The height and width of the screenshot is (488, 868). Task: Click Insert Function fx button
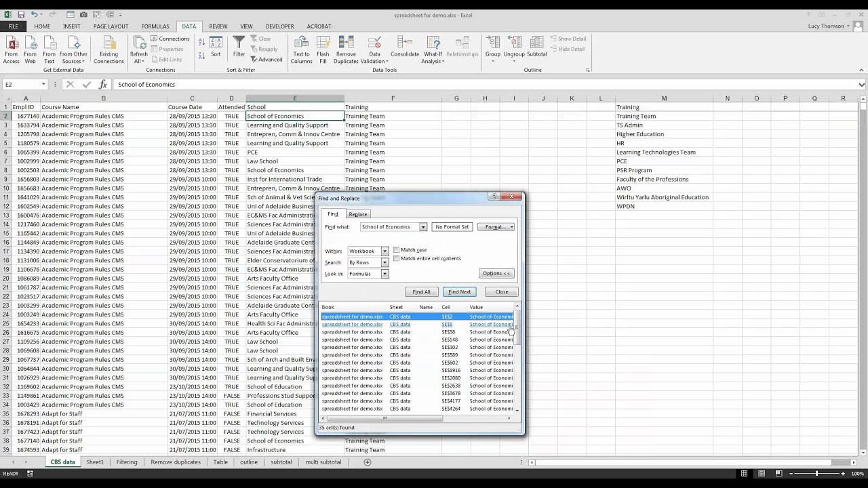pyautogui.click(x=103, y=85)
